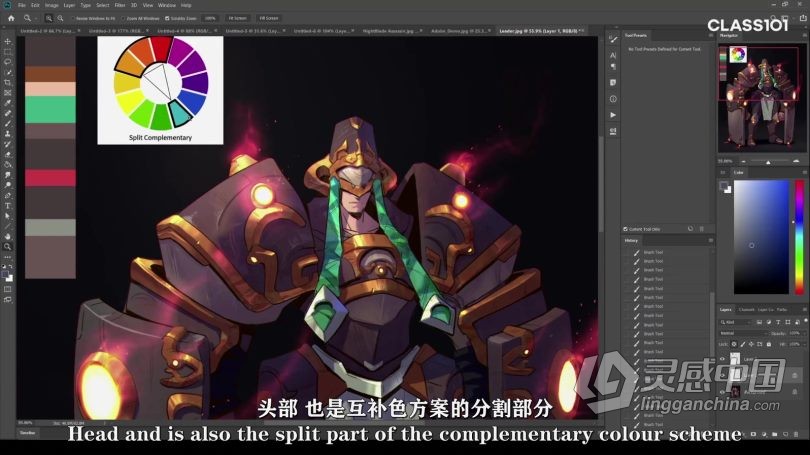Select the Lasso tool
The height and width of the screenshot is (455, 810).
pyautogui.click(x=7, y=62)
